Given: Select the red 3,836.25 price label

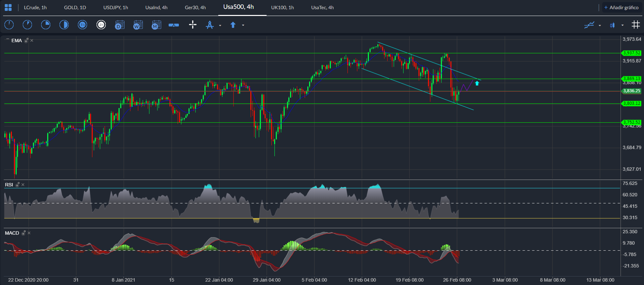Looking at the screenshot, I should (x=631, y=91).
